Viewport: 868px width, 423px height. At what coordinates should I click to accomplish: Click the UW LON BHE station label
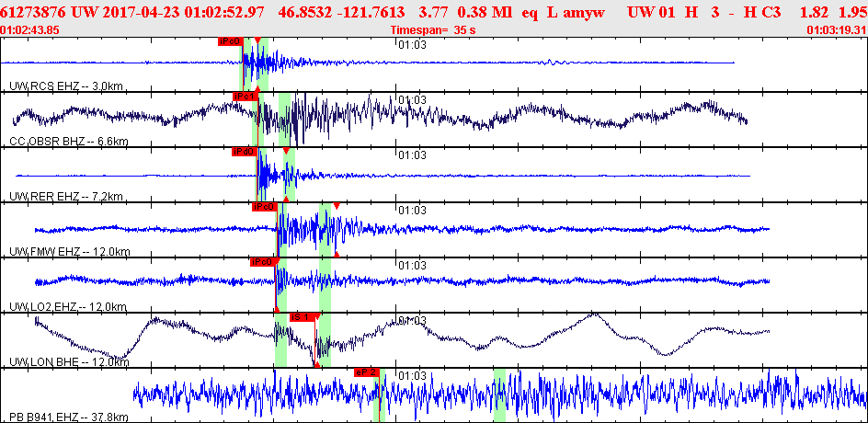(69, 362)
